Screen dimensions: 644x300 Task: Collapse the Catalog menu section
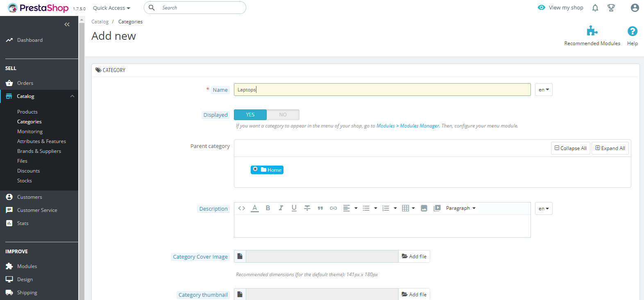pyautogui.click(x=72, y=96)
